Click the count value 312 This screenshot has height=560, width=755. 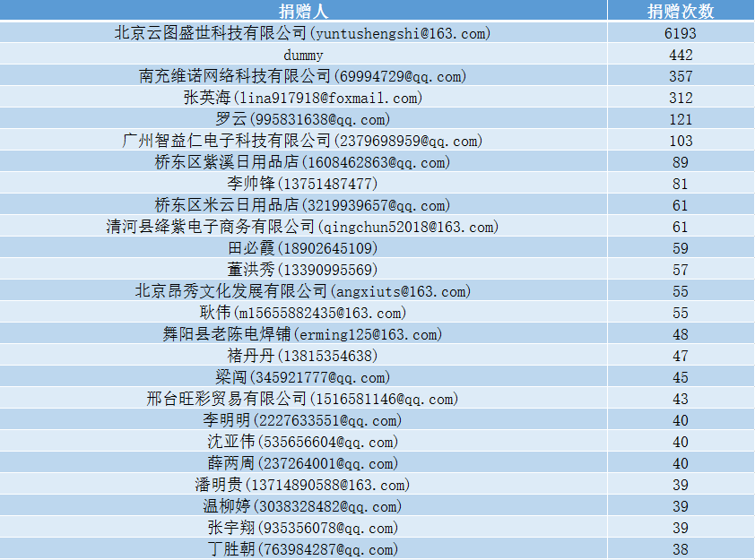tap(681, 98)
